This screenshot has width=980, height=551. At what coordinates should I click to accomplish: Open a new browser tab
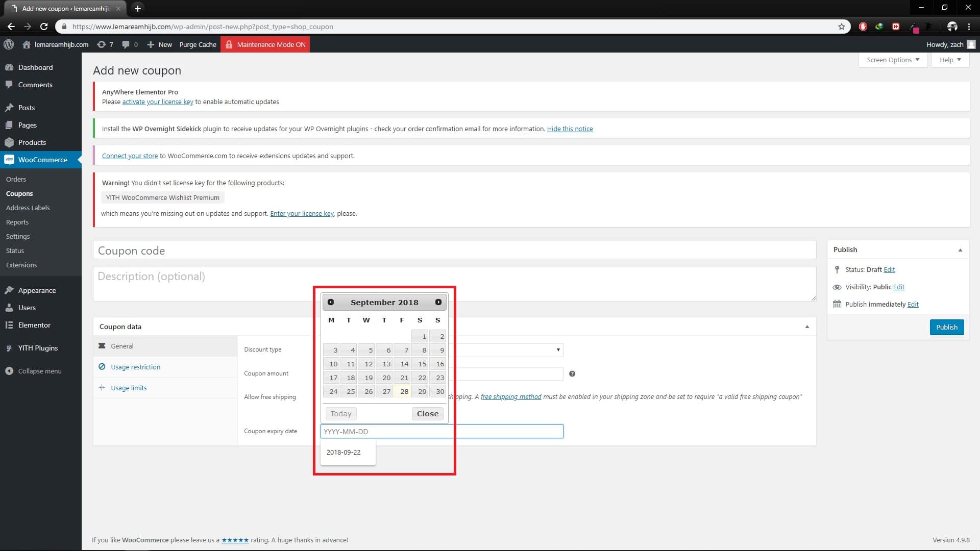(137, 8)
